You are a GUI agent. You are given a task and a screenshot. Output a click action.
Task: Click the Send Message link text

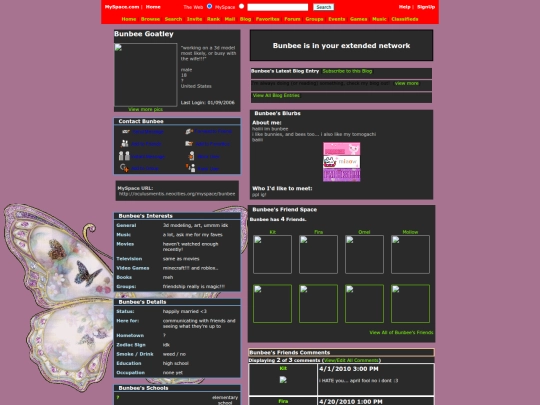click(148, 132)
